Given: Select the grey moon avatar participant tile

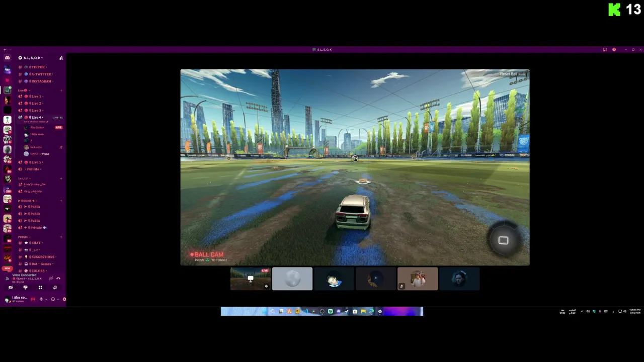Looking at the screenshot, I should click(x=292, y=279).
